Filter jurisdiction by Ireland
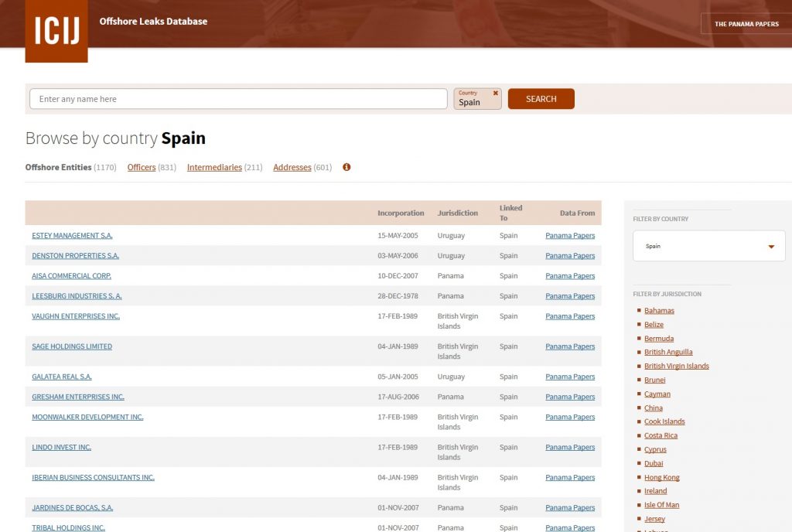Screen dimensions: 792x532 coord(655,490)
